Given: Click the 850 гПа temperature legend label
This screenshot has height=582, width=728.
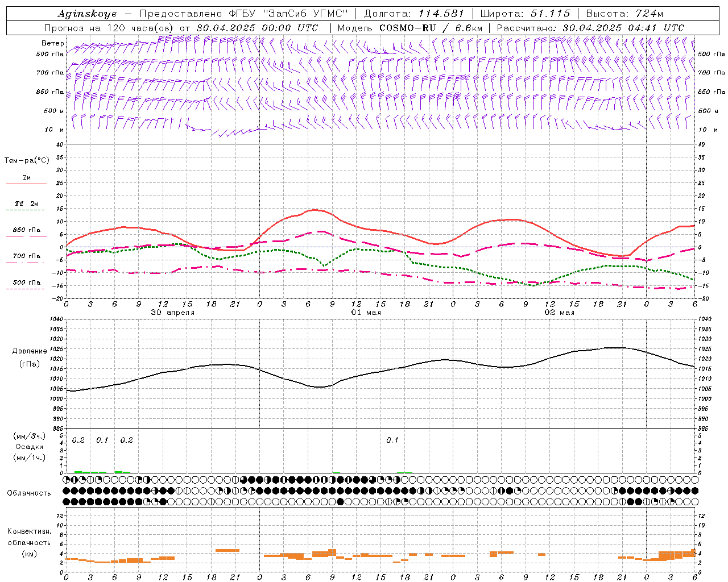Looking at the screenshot, I should [x=27, y=230].
